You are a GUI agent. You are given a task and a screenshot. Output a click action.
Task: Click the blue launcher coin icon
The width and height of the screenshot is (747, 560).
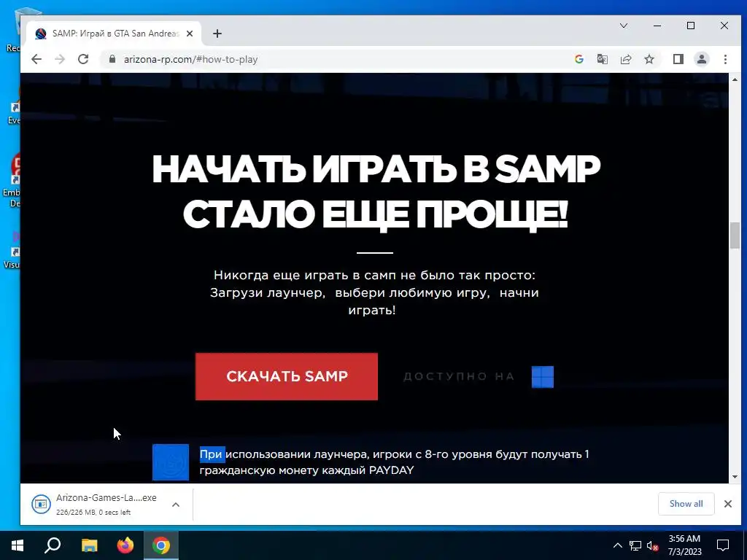click(x=171, y=462)
